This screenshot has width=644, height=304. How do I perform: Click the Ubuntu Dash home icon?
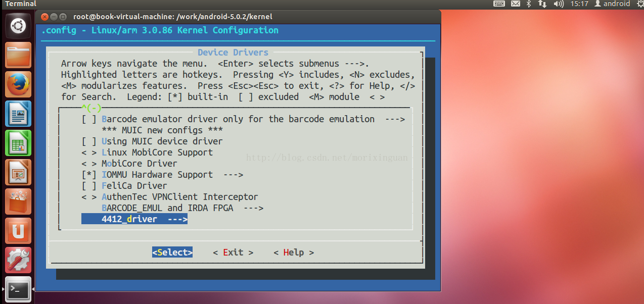pyautogui.click(x=19, y=25)
